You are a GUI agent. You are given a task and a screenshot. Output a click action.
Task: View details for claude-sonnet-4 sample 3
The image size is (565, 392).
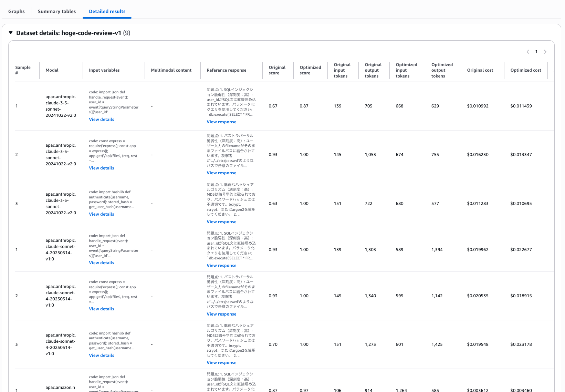click(x=102, y=355)
